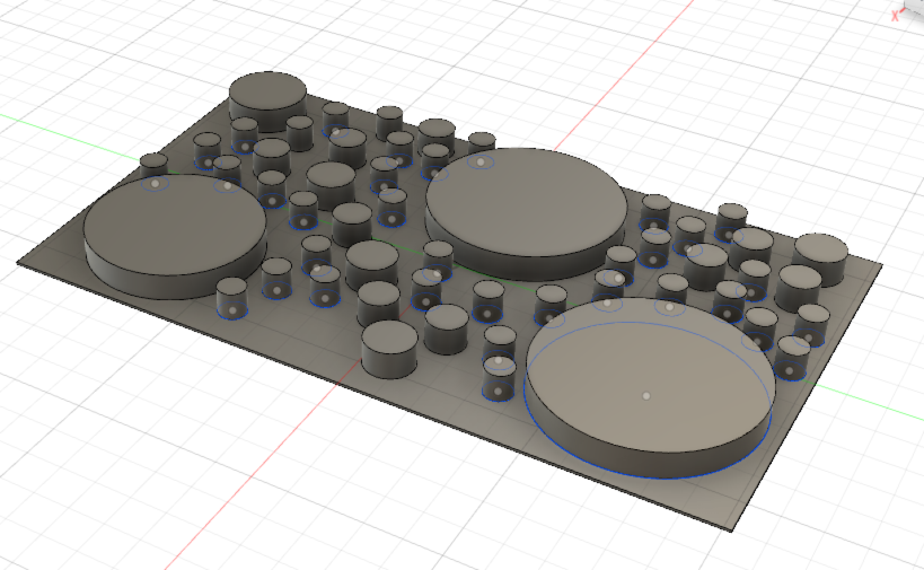Select medium cylinder at far right plate edge

pyautogui.click(x=821, y=258)
